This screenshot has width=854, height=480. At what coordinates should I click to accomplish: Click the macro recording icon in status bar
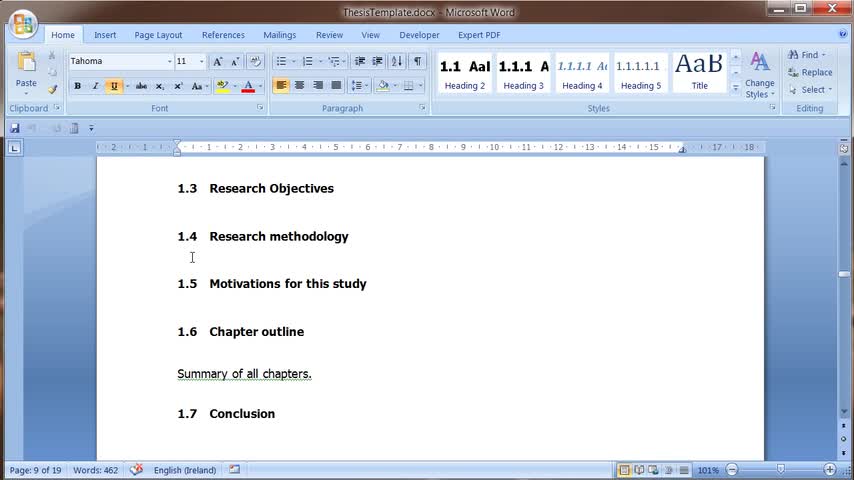click(x=234, y=469)
